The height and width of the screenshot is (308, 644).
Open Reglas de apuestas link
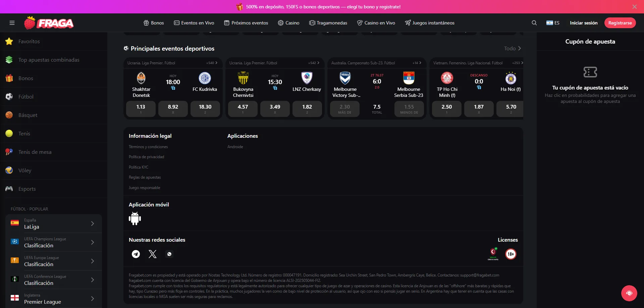click(145, 177)
